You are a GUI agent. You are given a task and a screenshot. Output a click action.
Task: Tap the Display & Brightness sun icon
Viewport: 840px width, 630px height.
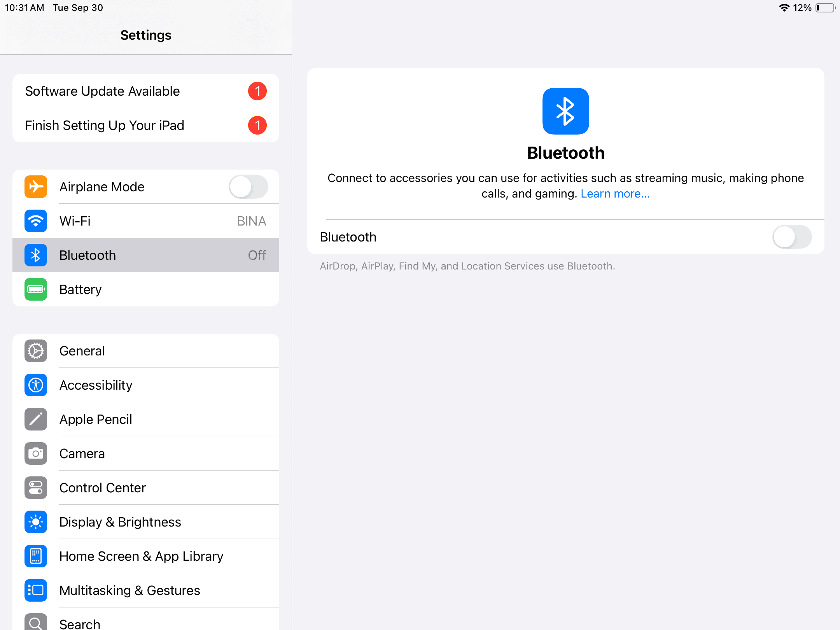point(36,522)
